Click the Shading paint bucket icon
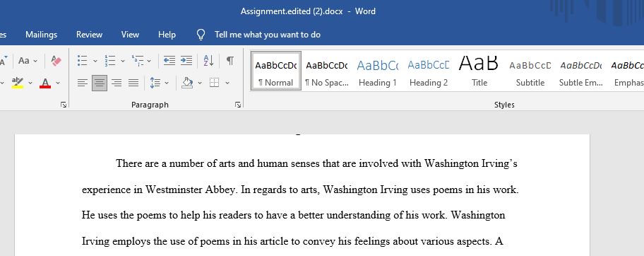 coord(187,83)
